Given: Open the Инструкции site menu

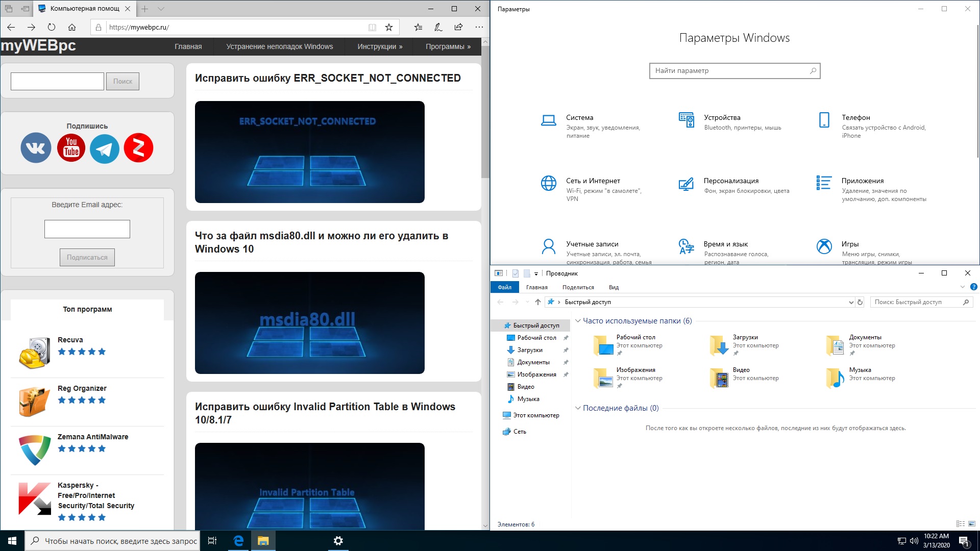Looking at the screenshot, I should coord(380,46).
